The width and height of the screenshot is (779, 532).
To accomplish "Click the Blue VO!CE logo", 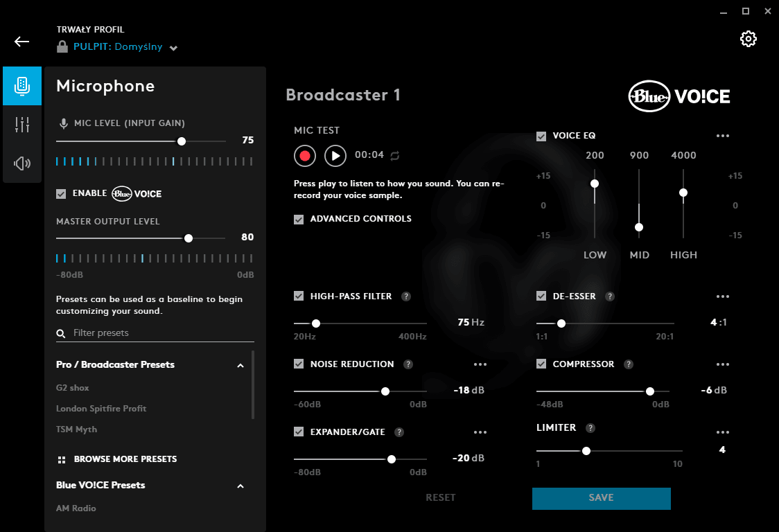I will [x=679, y=96].
